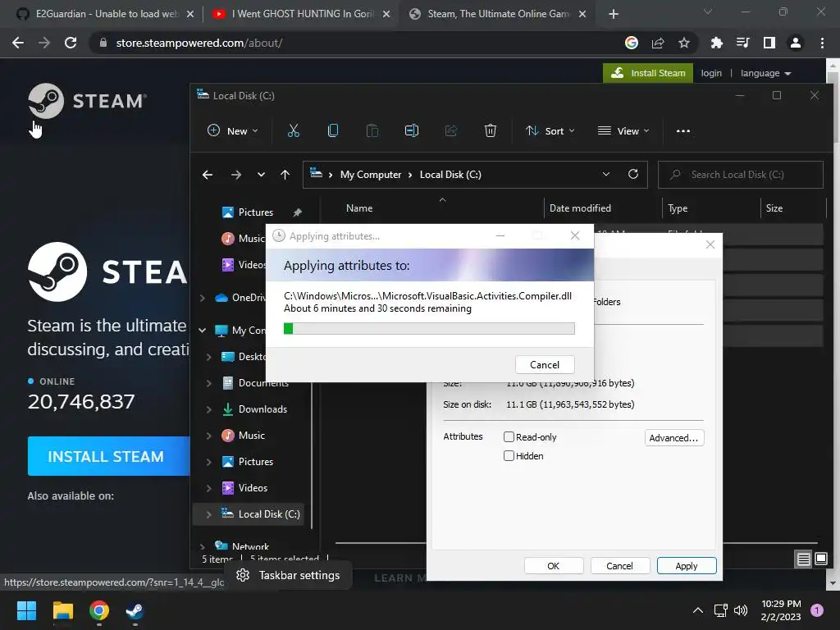Click the Paste clipboard icon in Explorer toolbar

(x=372, y=130)
